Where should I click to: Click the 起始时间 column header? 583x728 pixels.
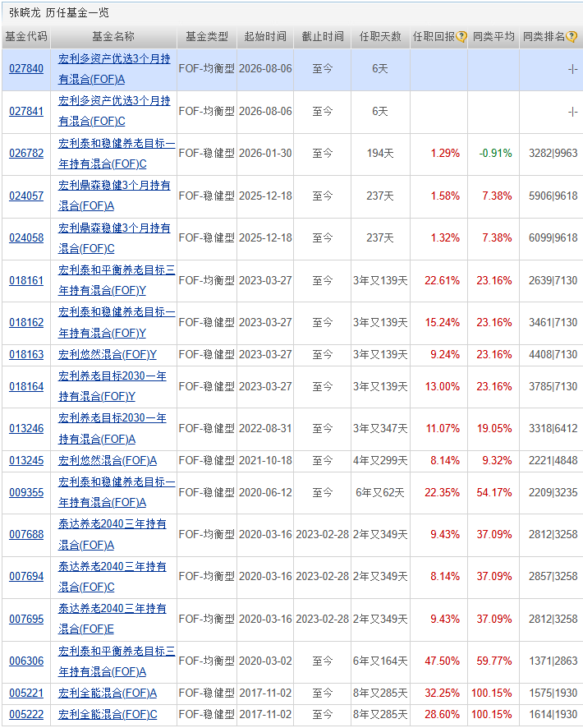point(265,37)
